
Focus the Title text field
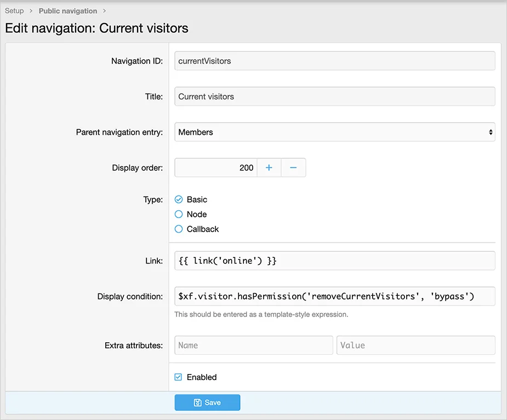point(334,96)
